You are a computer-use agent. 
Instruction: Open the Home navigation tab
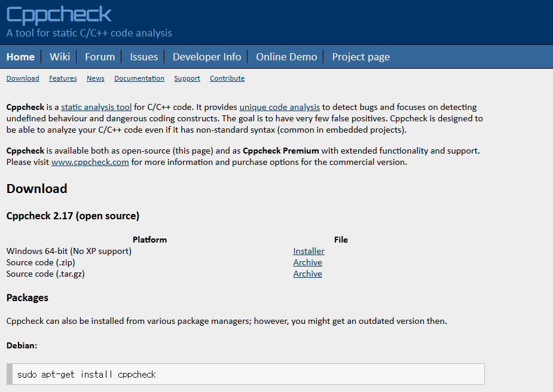(x=20, y=57)
